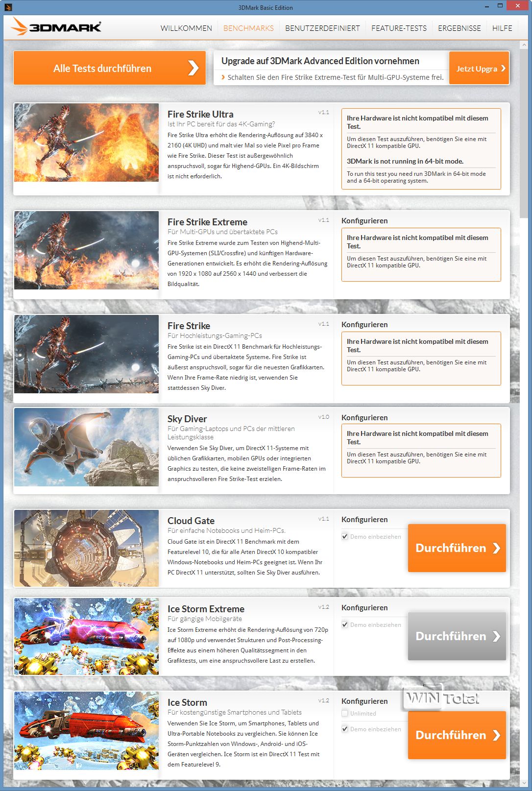Image resolution: width=532 pixels, height=791 pixels.
Task: Click the scrollbar up arrow
Action: (x=524, y=45)
